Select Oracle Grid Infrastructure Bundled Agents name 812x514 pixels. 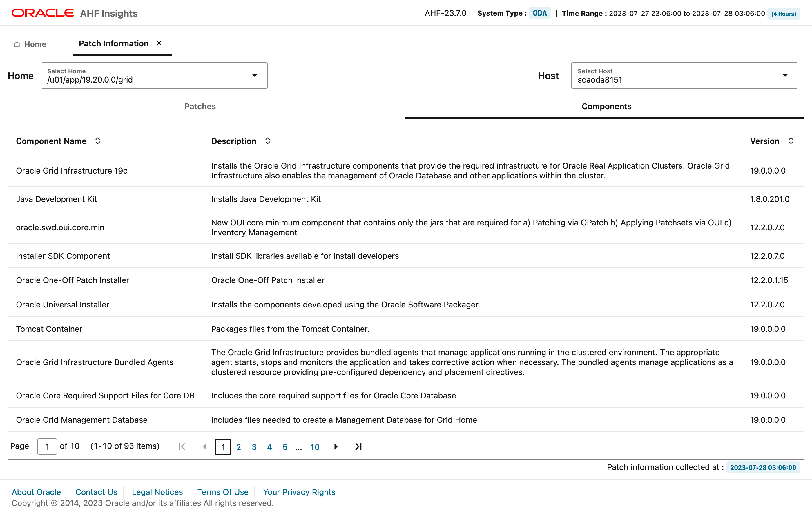[95, 362]
